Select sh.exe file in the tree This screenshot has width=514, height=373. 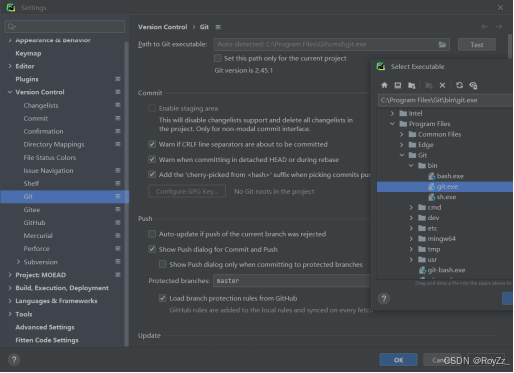pos(442,197)
